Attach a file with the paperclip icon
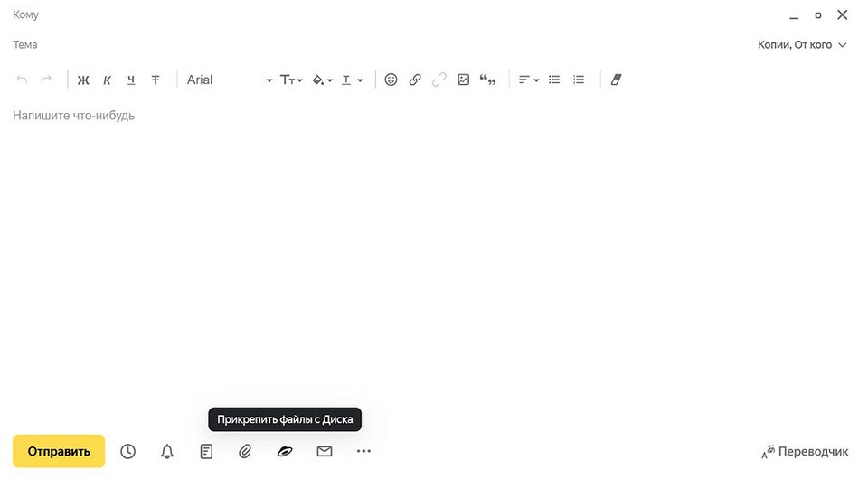 (x=245, y=451)
